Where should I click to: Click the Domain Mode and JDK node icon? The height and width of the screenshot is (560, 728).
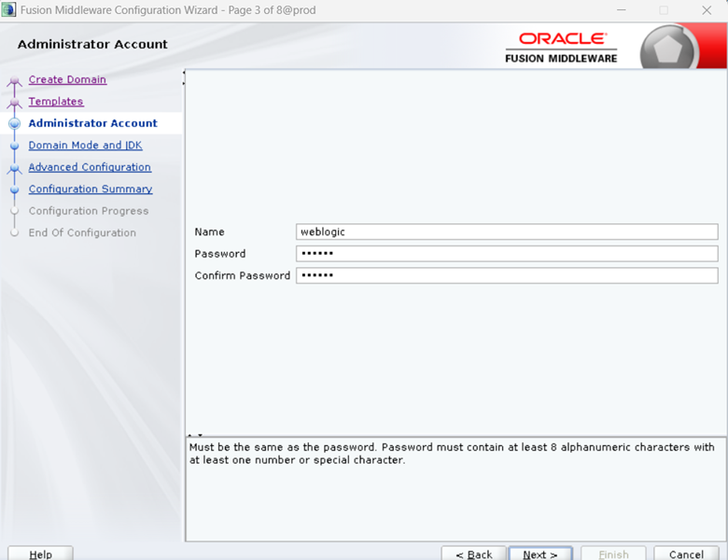[14, 146]
